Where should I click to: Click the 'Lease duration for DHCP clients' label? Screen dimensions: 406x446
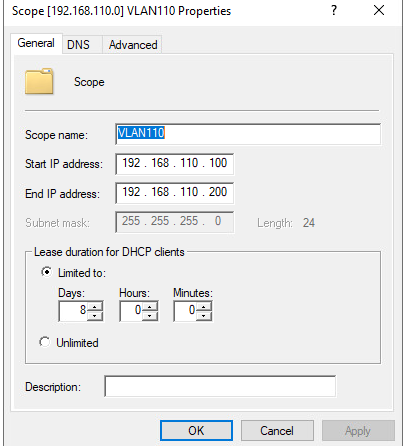pyautogui.click(x=109, y=252)
